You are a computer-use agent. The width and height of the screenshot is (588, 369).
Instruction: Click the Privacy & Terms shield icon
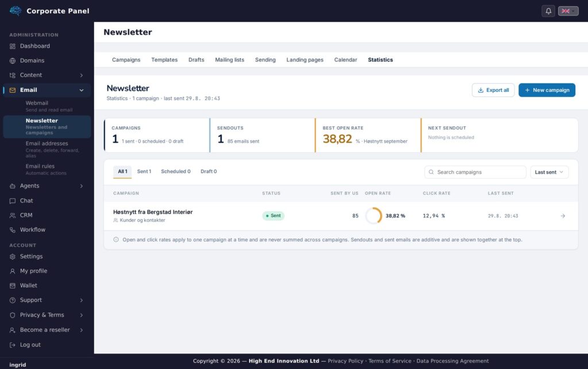click(x=13, y=316)
